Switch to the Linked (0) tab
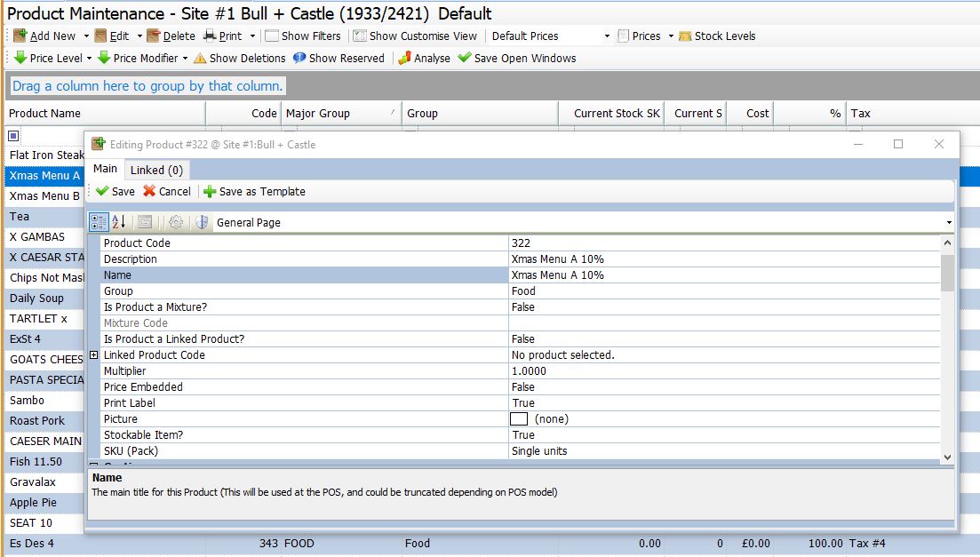 [x=156, y=170]
